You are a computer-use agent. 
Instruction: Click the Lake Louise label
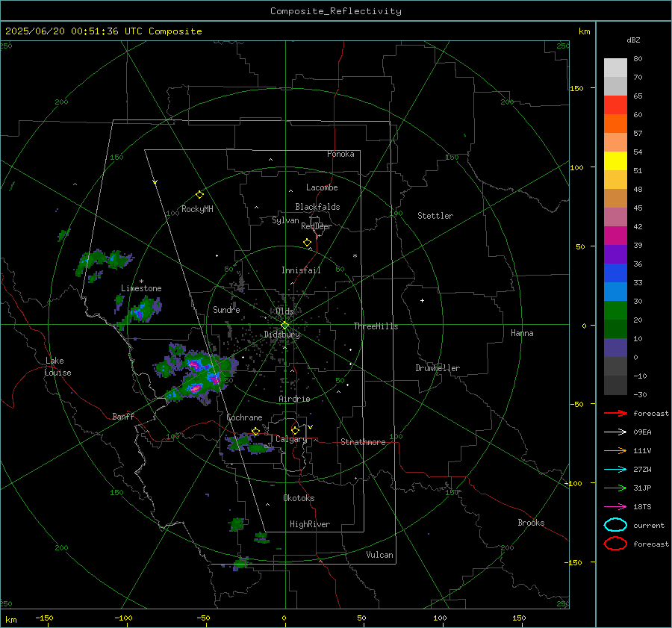[x=57, y=367]
